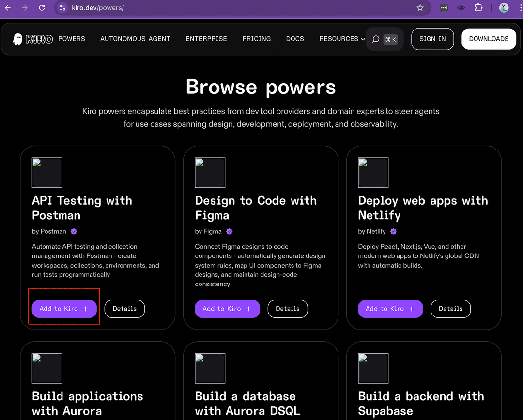The width and height of the screenshot is (523, 420).
Task: Click the Browse powers heading
Action: (261, 87)
